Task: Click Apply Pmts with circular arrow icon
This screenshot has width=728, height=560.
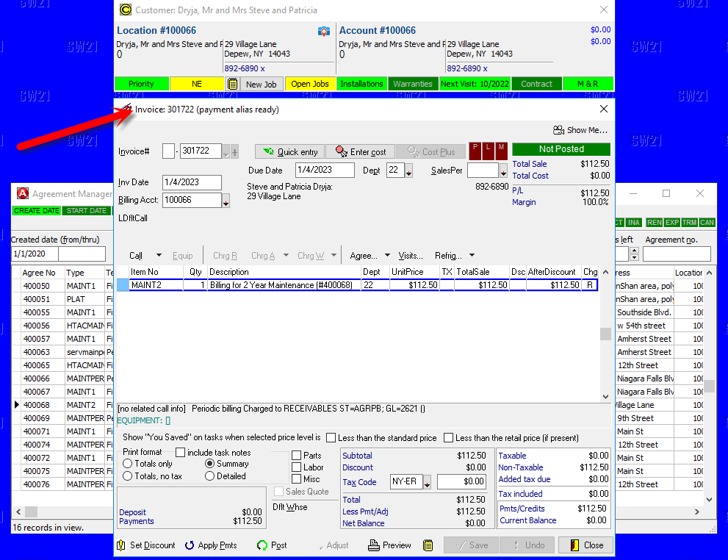Action: pyautogui.click(x=211, y=545)
